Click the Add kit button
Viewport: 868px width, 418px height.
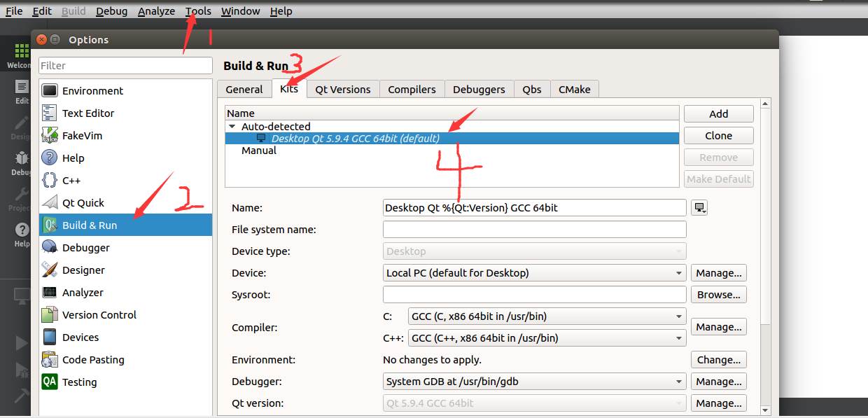coord(718,114)
